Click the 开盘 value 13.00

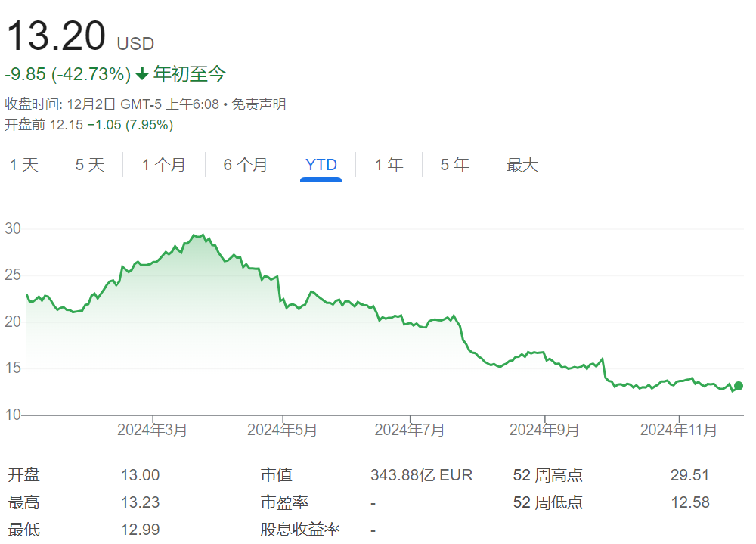click(x=142, y=474)
